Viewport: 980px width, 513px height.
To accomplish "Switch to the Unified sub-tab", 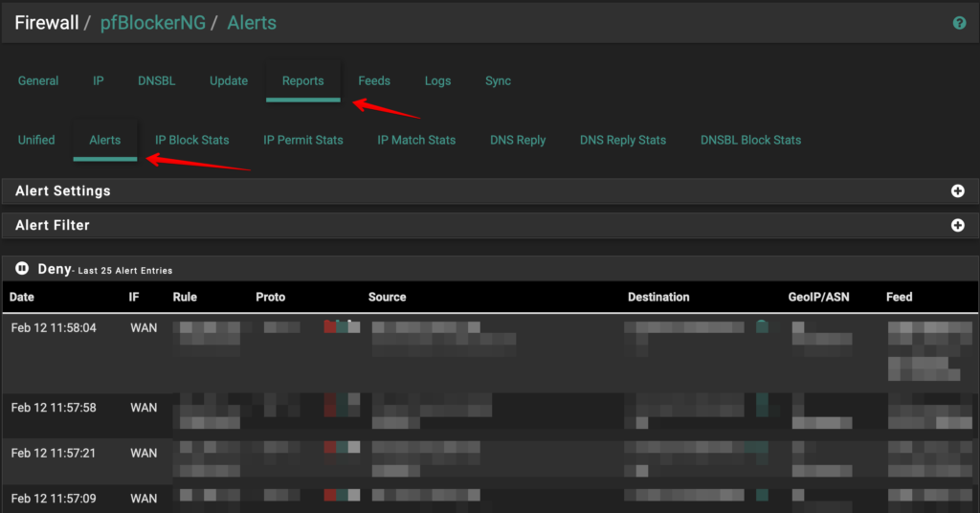I will click(36, 140).
